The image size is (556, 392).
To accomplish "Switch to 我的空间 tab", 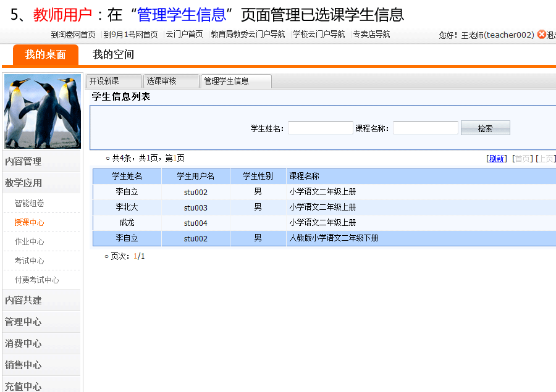I will point(113,54).
